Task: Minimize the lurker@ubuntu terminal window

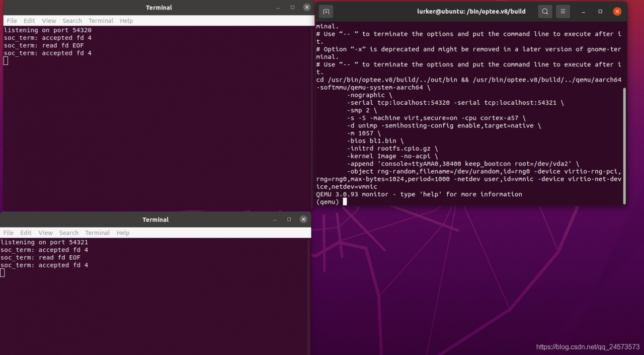Action: click(584, 12)
